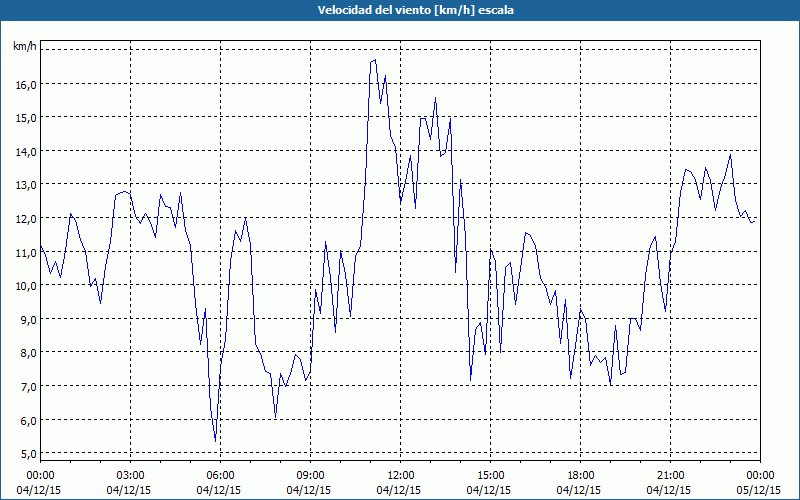
Task: Click the "05/12/15" date label
Action: (x=759, y=490)
